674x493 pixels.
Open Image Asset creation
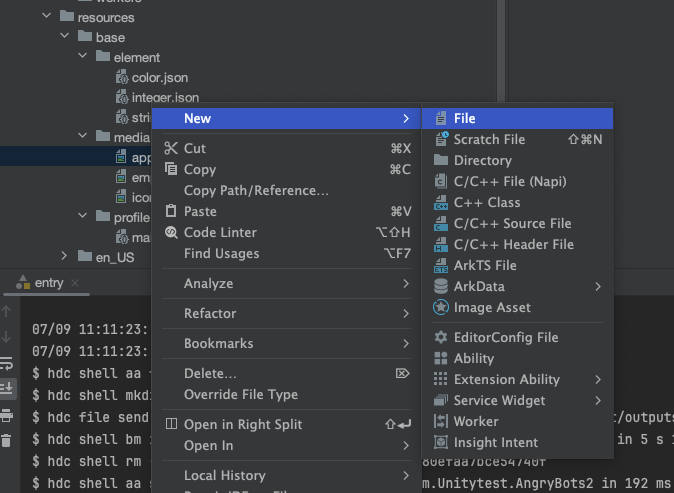(492, 307)
